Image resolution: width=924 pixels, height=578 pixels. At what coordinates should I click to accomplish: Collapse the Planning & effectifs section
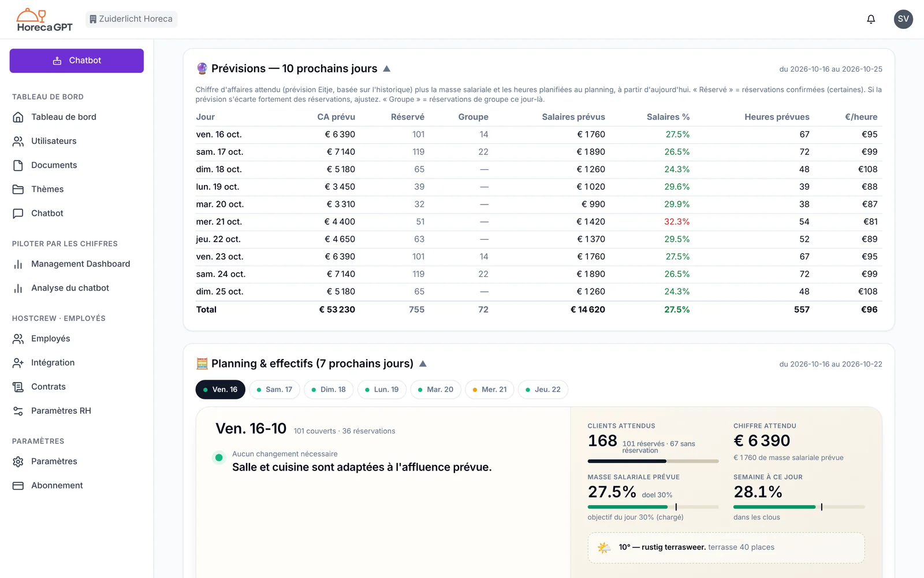423,364
